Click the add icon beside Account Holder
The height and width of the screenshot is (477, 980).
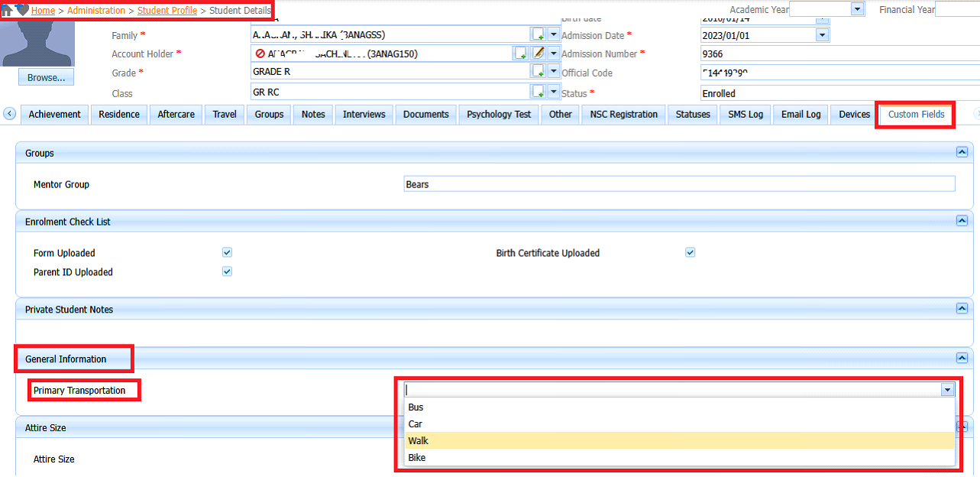point(521,54)
